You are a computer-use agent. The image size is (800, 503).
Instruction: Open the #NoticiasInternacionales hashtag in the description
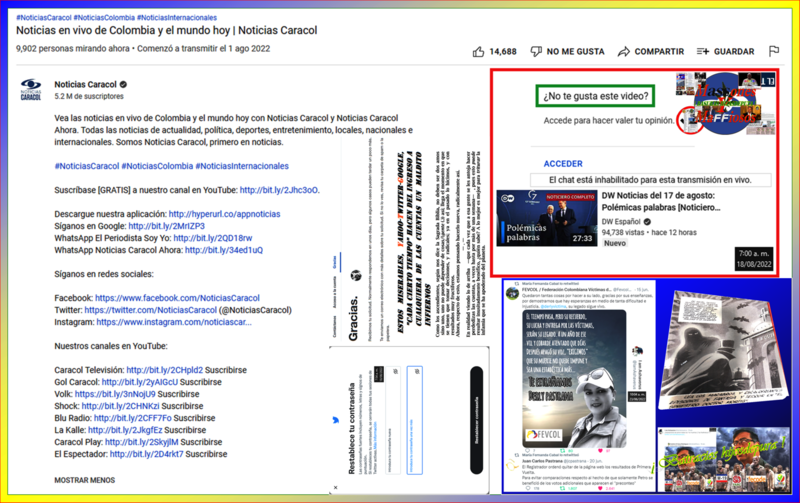[x=242, y=166]
